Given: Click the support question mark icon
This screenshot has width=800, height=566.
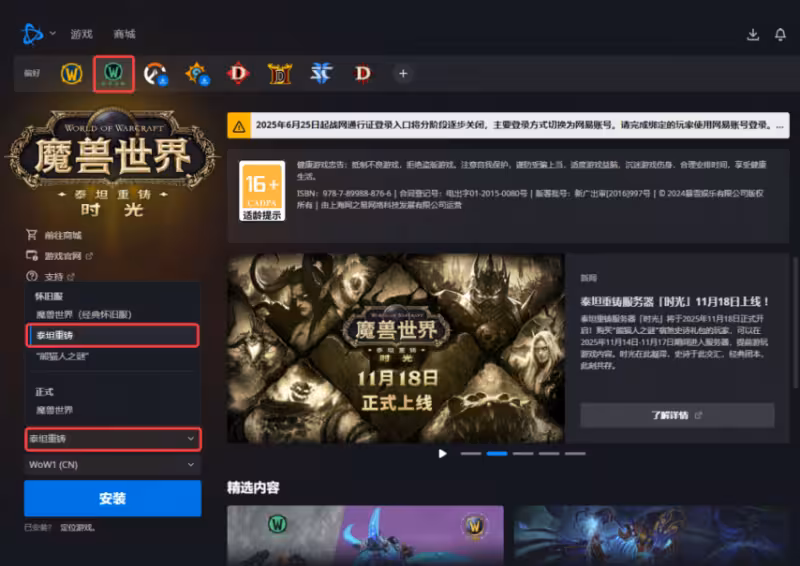Looking at the screenshot, I should [32, 276].
